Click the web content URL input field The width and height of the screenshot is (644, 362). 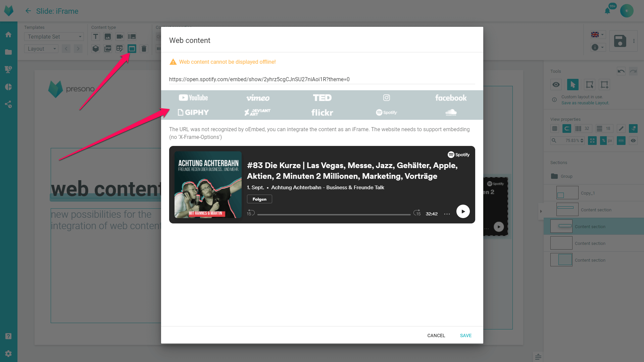click(322, 79)
